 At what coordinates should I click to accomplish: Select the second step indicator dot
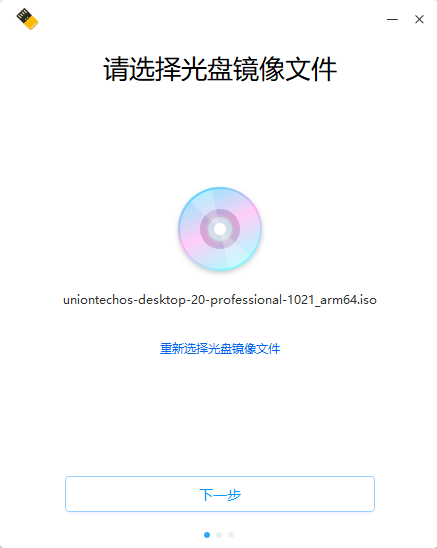point(219,535)
